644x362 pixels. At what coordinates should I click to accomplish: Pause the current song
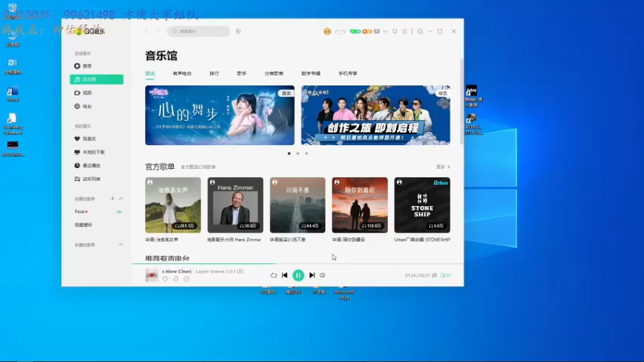click(298, 275)
